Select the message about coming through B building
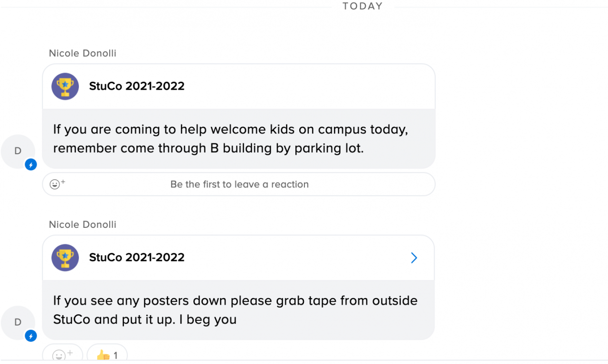The height and width of the screenshot is (364, 608). pyautogui.click(x=230, y=139)
